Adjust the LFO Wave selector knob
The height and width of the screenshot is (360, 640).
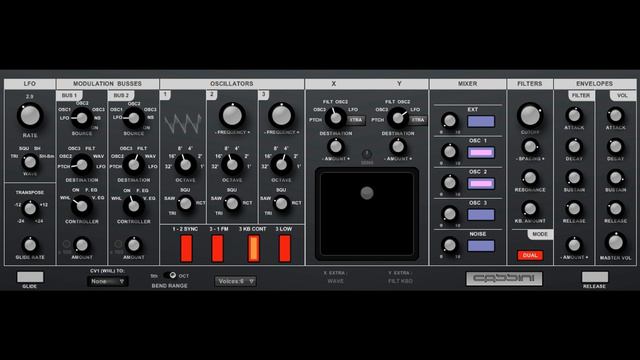tap(30, 162)
